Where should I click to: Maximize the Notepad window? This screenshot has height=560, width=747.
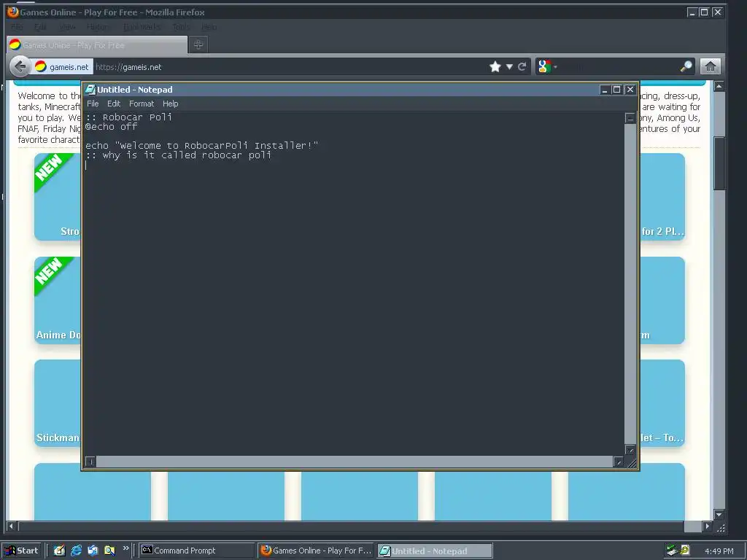point(617,90)
